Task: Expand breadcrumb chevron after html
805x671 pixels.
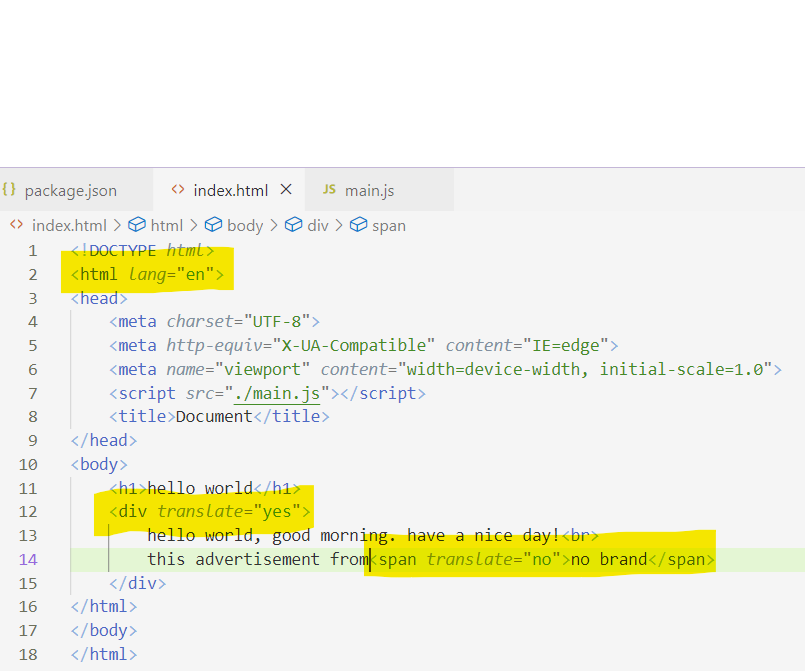Action: (194, 225)
